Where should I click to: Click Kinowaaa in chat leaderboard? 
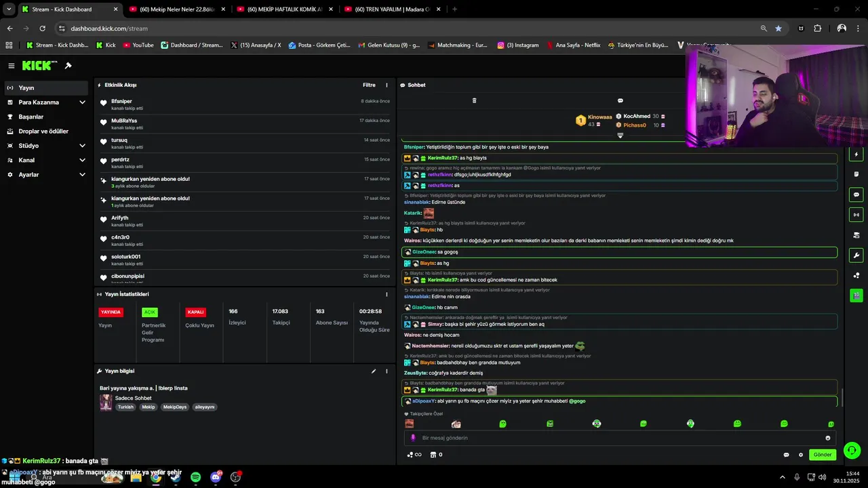tap(599, 117)
